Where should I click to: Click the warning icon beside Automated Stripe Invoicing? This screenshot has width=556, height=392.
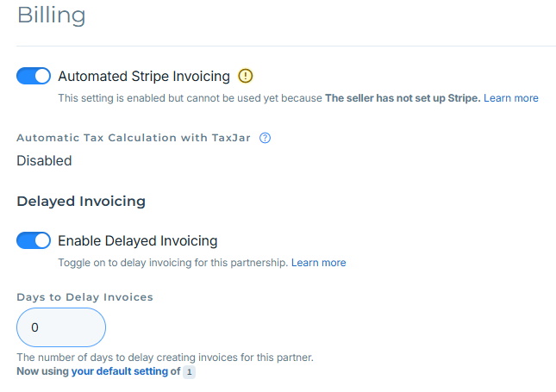(245, 76)
